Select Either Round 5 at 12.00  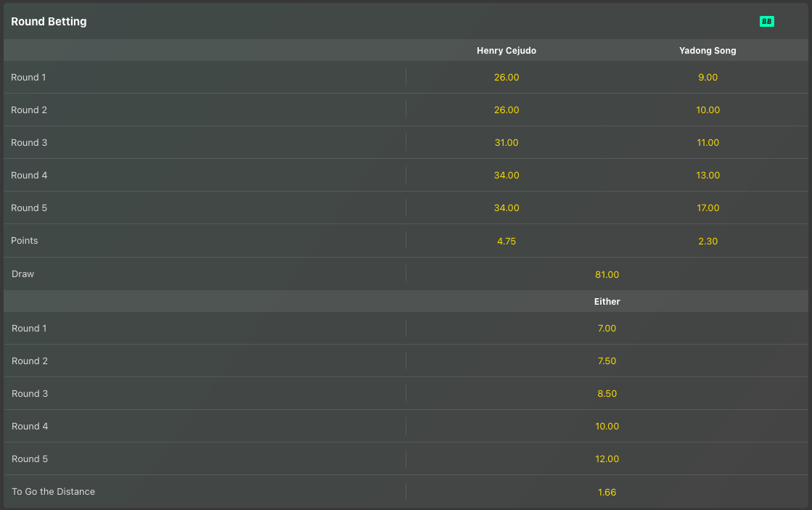pos(607,458)
